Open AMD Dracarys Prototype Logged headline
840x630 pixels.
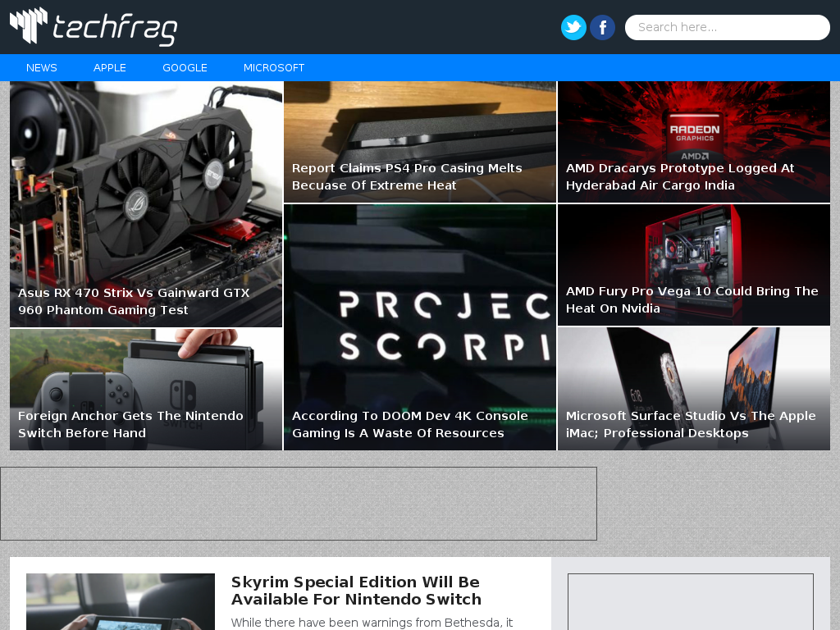[680, 176]
